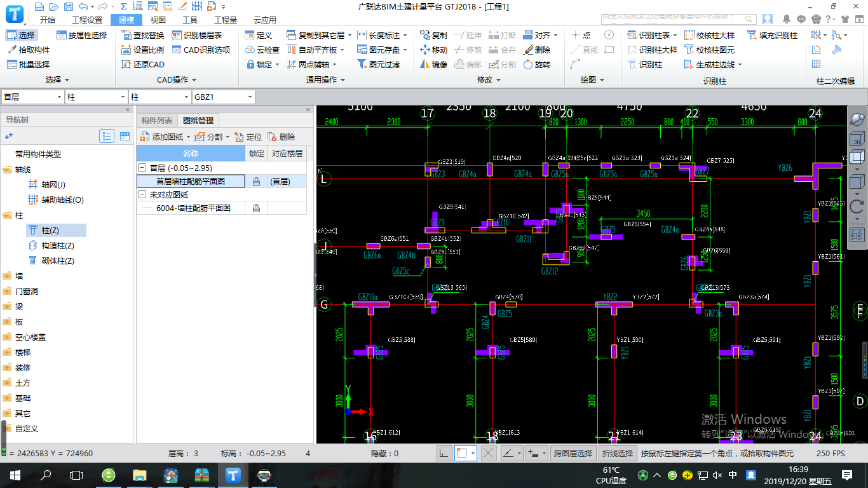Toggle lock for 6004-墙柱配筋平面图

[x=257, y=208]
